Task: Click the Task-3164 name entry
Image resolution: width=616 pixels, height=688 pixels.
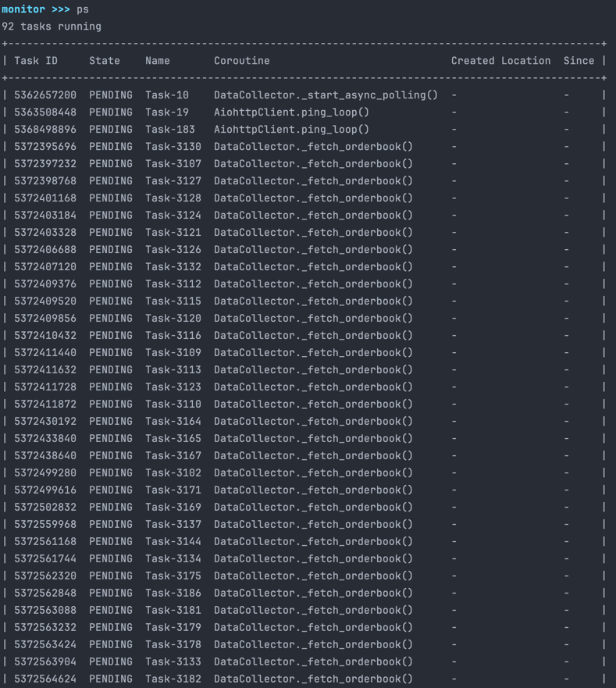Action: pyautogui.click(x=173, y=421)
